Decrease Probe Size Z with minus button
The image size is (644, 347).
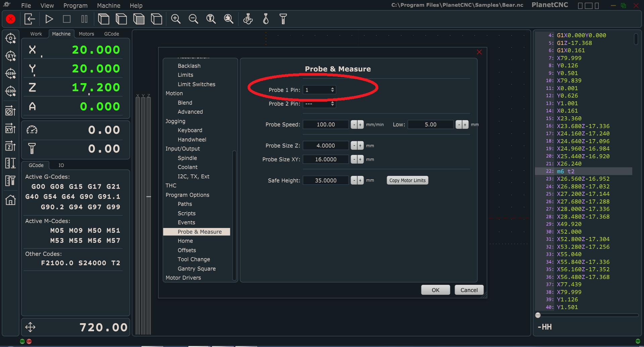354,146
